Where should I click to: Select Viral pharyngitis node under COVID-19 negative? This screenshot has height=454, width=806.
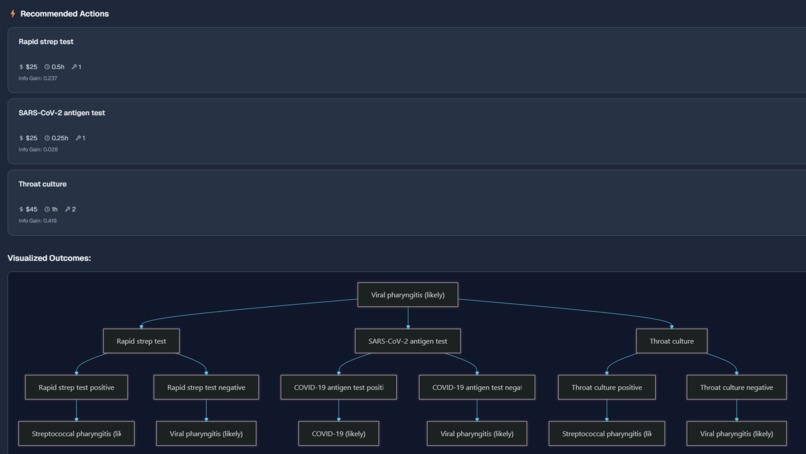[x=477, y=433]
